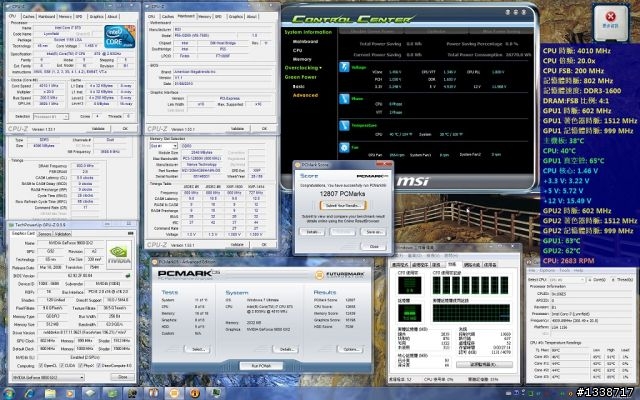Click the 資源監視器 button in Task Manager
Image resolution: width=640 pixels, height=400 pixels.
pos(484,364)
